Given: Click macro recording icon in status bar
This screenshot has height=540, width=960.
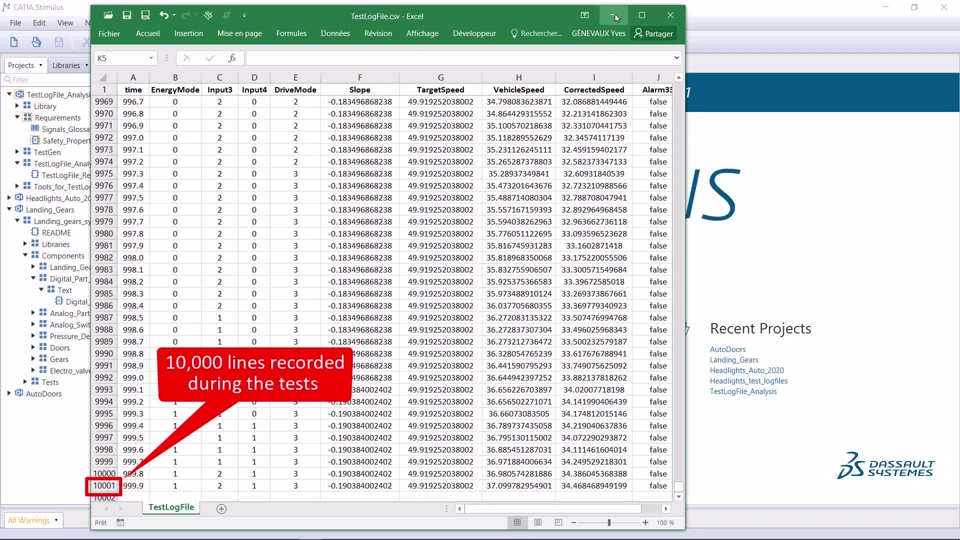Looking at the screenshot, I should (120, 523).
